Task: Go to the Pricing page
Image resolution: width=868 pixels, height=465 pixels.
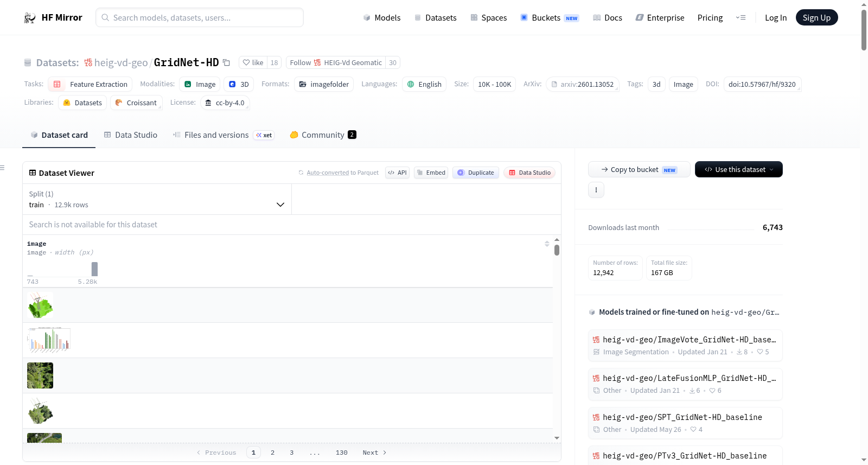Action: point(710,18)
